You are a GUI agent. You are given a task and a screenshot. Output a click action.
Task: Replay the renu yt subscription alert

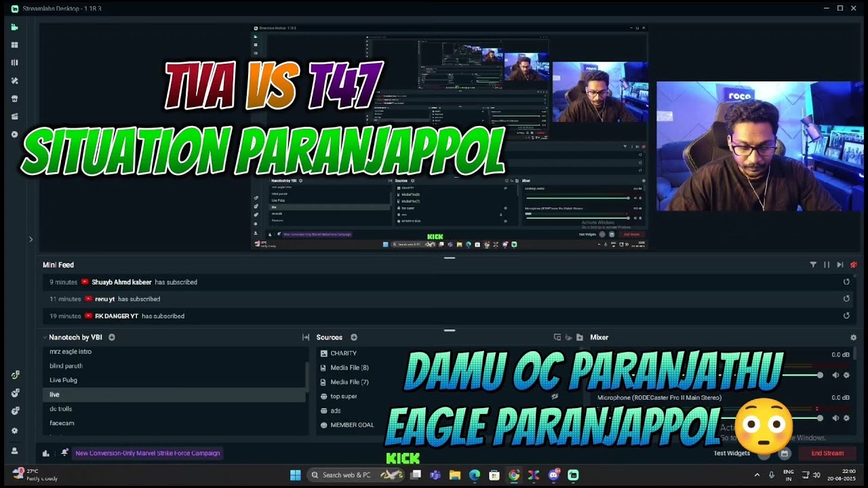846,299
